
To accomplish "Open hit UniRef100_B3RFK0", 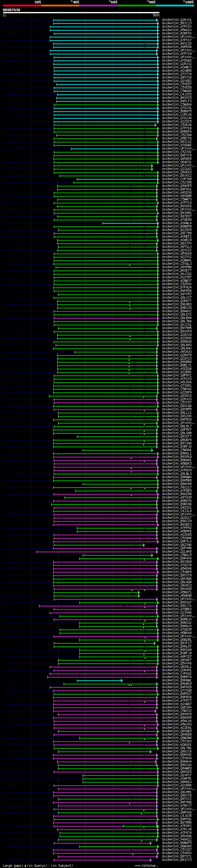I will click(176, 33).
